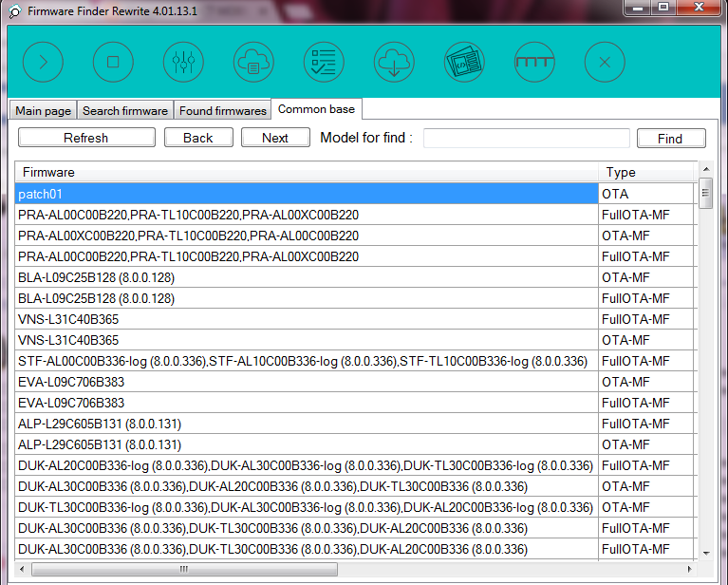
Task: Select the Common base tab
Action: pos(317,109)
